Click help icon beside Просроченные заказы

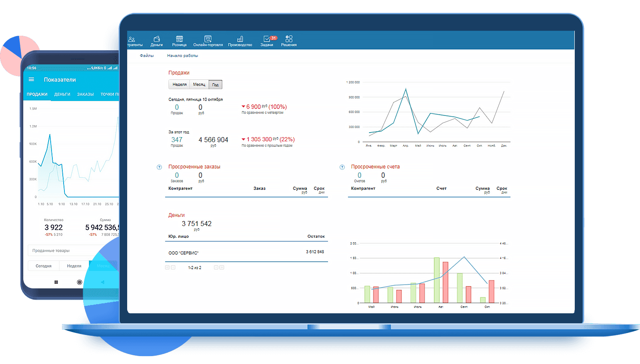pyautogui.click(x=159, y=167)
